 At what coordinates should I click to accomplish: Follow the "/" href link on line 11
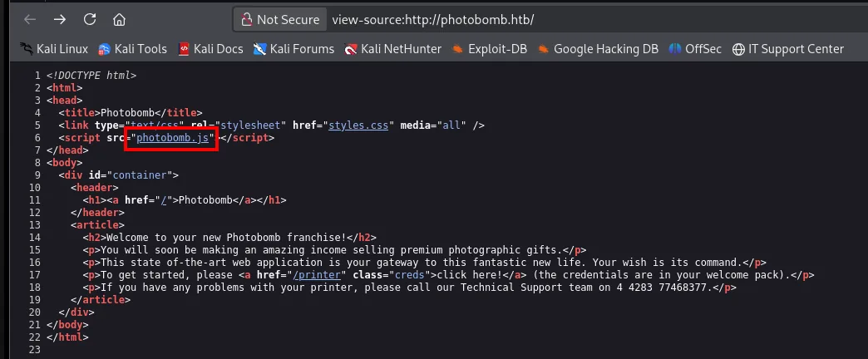164,200
